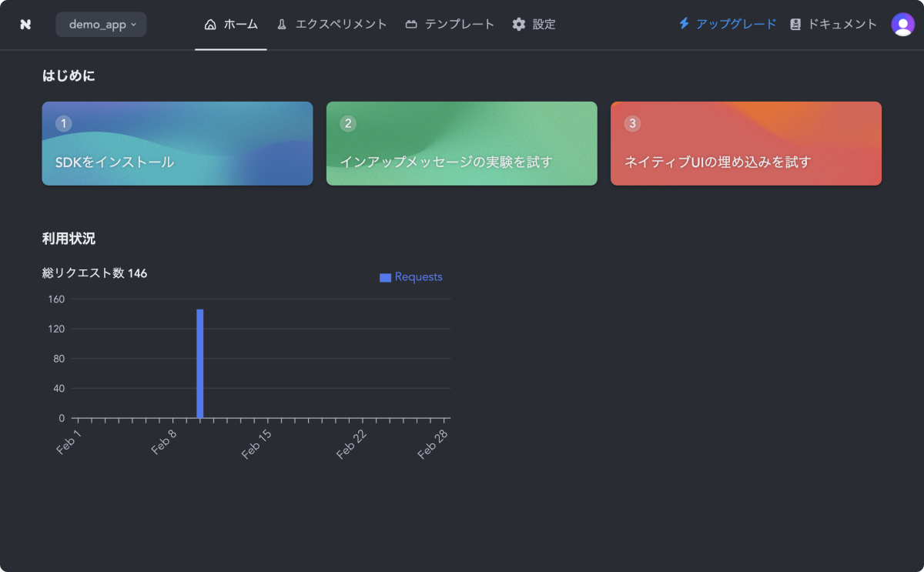Click the blue bar in requests chart
The width and height of the screenshot is (924, 572).
(200, 364)
